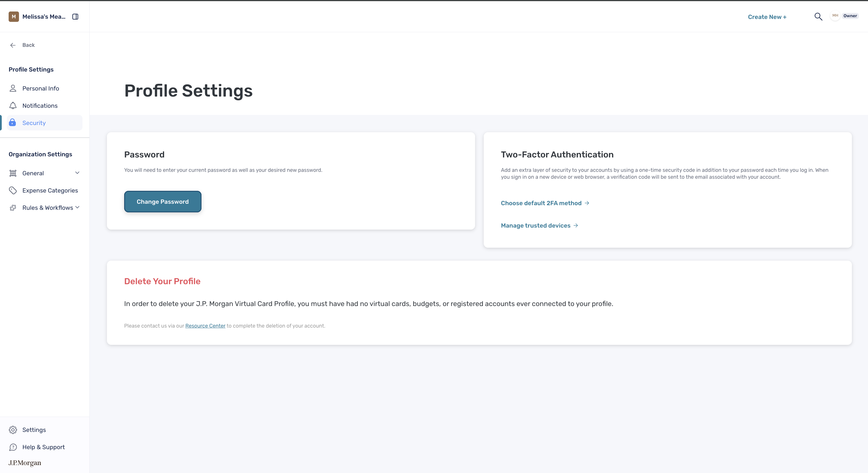Open Help & Support
The image size is (868, 473).
tap(43, 447)
